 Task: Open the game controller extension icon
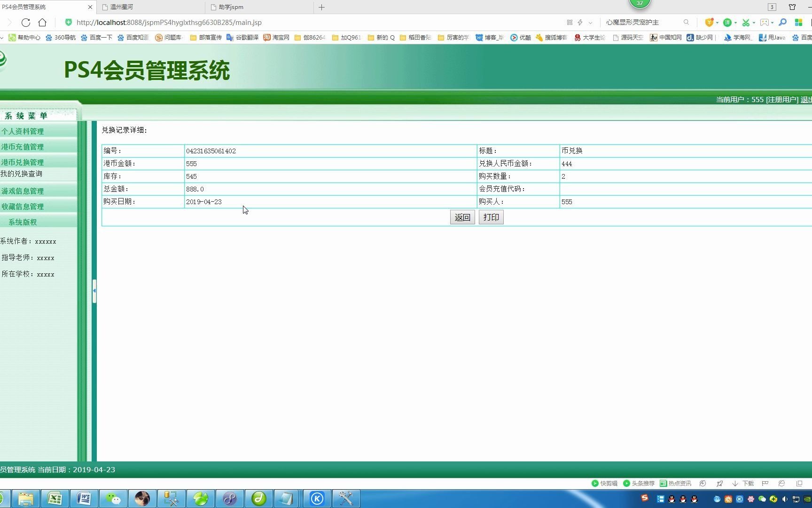pyautogui.click(x=765, y=22)
